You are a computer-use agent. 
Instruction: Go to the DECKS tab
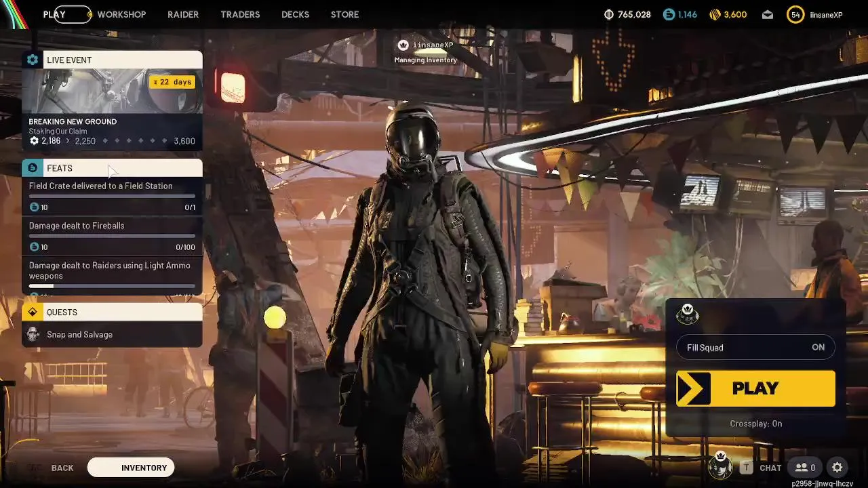click(x=295, y=14)
